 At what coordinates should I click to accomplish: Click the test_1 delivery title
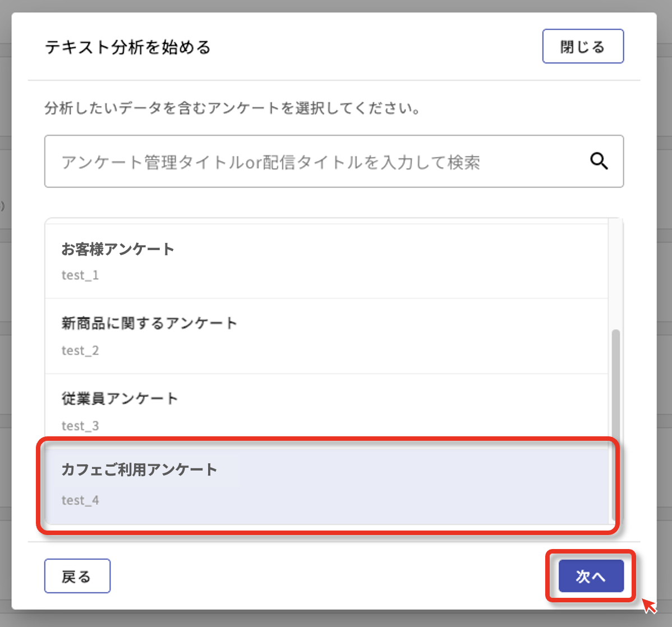point(80,275)
